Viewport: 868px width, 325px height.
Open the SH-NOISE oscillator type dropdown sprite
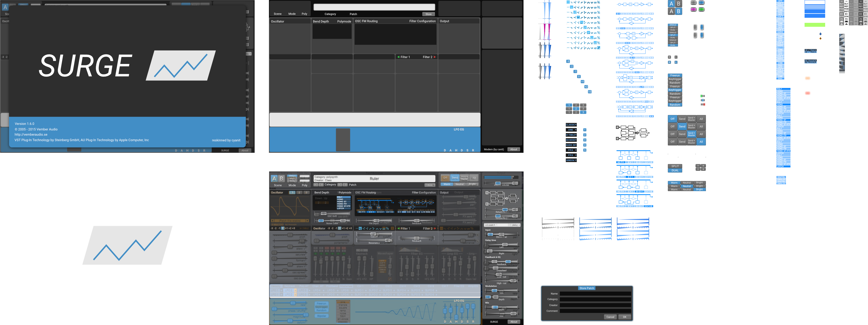point(571,140)
